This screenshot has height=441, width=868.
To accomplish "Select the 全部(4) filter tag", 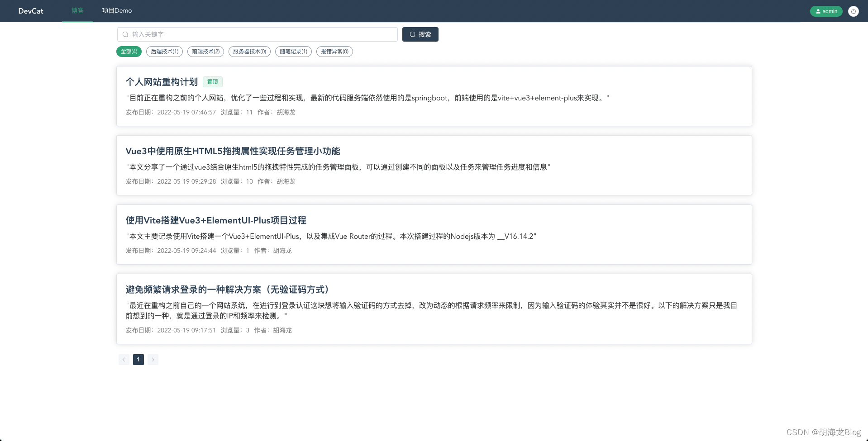I will (x=129, y=52).
